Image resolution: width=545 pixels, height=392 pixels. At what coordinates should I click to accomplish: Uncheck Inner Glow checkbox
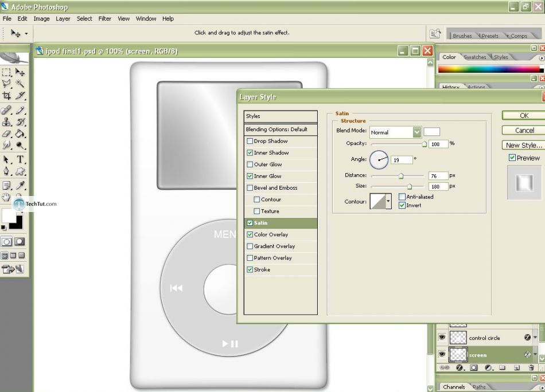(x=250, y=176)
